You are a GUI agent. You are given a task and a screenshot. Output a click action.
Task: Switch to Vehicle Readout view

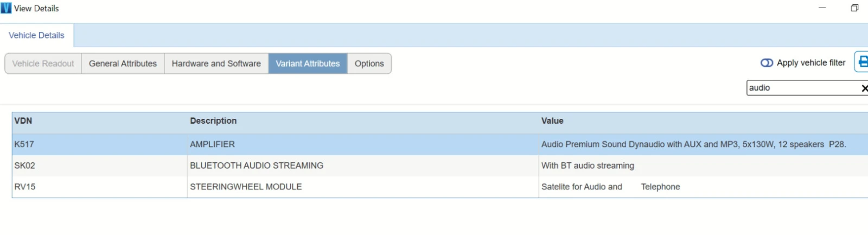click(x=43, y=63)
